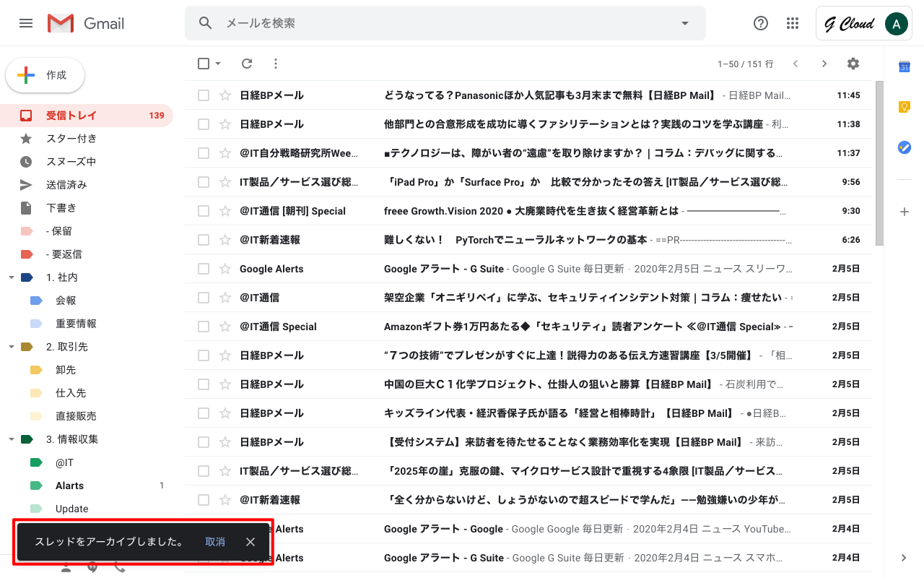Hide side panel chevron arrow
Screen dimensions: 924x578
(904, 558)
